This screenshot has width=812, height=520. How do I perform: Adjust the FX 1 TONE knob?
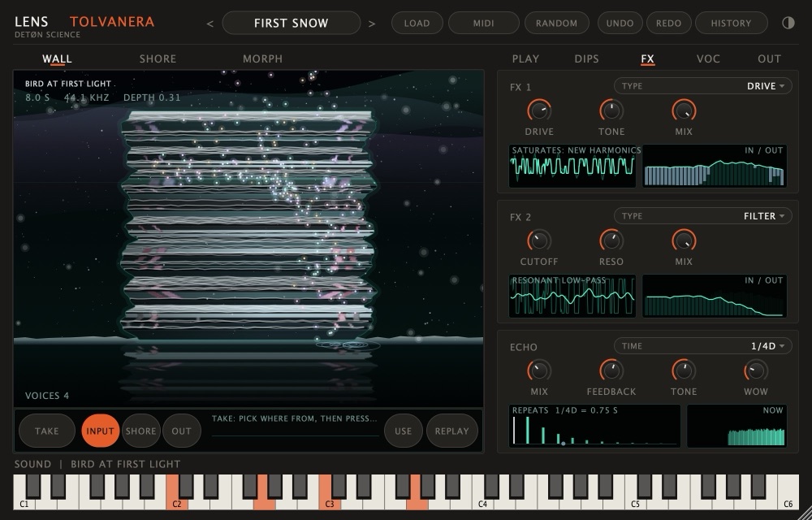(x=611, y=110)
